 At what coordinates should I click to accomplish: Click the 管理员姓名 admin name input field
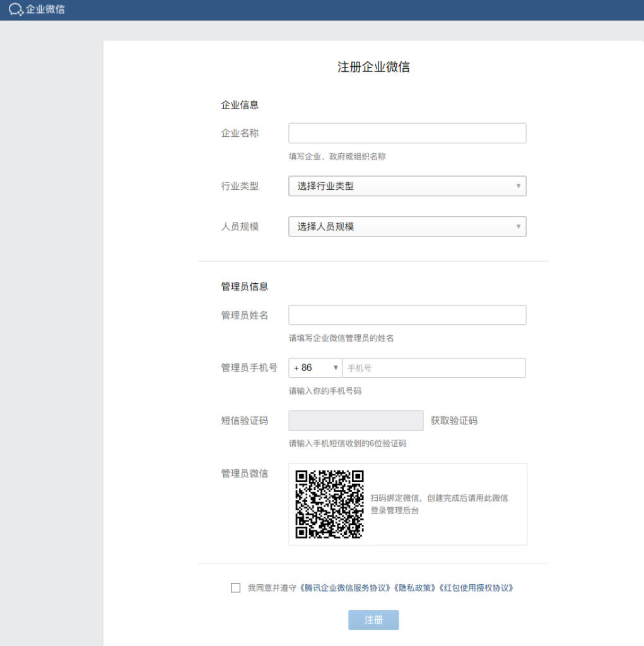pyautogui.click(x=407, y=315)
